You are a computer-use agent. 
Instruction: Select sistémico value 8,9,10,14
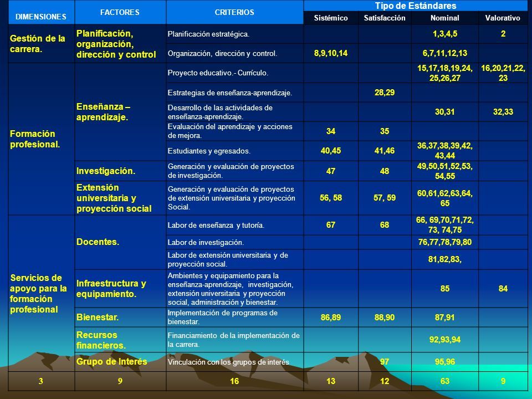point(331,53)
